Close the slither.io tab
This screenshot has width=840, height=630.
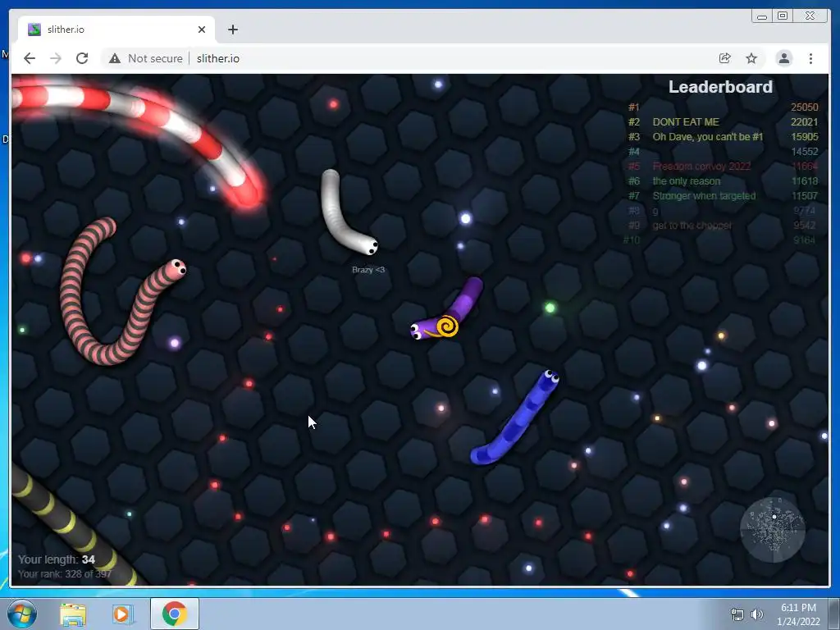202,30
